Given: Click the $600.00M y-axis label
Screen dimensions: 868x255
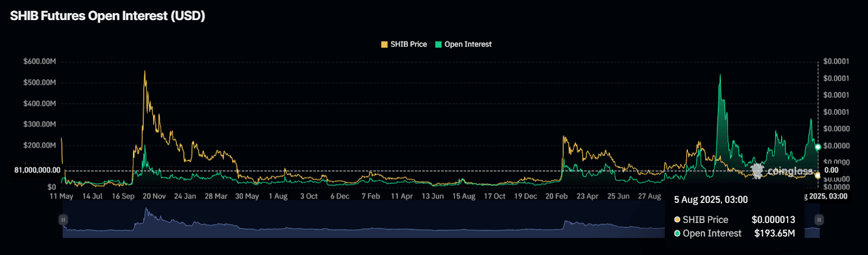Looking at the screenshot, I should (x=40, y=62).
